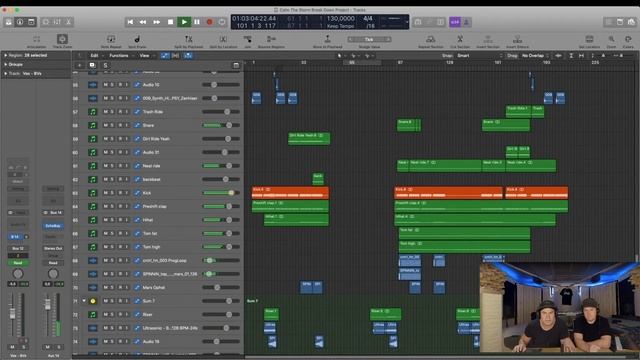
Task: Open the Library panel icon
Action: (x=9, y=22)
